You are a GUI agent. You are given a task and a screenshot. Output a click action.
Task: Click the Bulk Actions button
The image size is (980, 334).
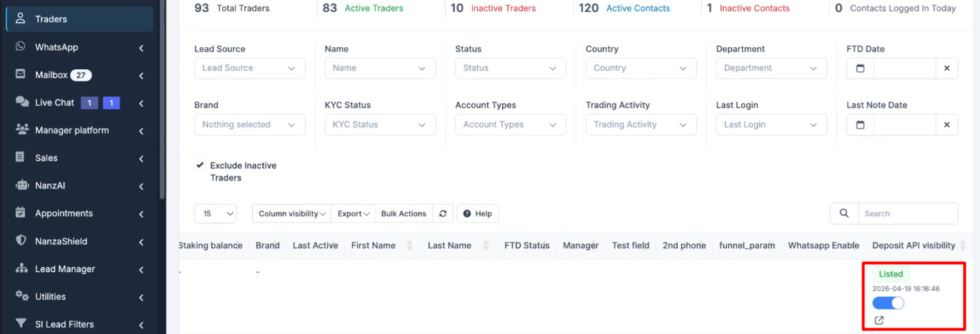404,213
